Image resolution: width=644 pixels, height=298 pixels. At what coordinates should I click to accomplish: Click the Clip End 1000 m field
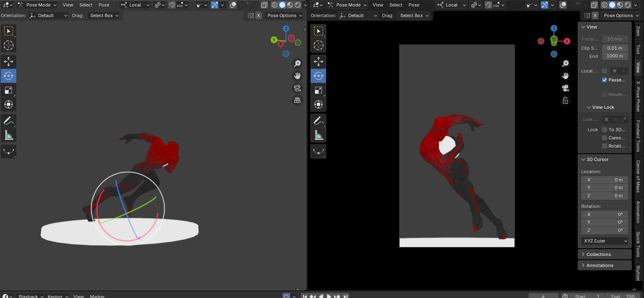[615, 56]
